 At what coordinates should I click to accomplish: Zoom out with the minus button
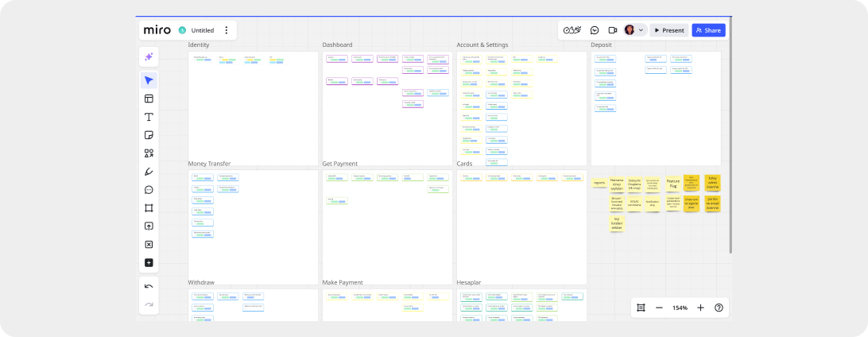659,308
